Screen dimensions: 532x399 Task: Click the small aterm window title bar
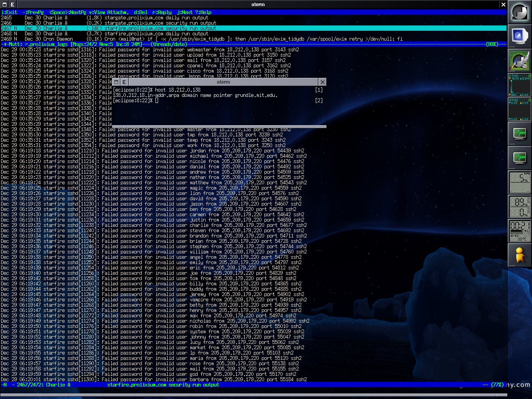(223, 82)
